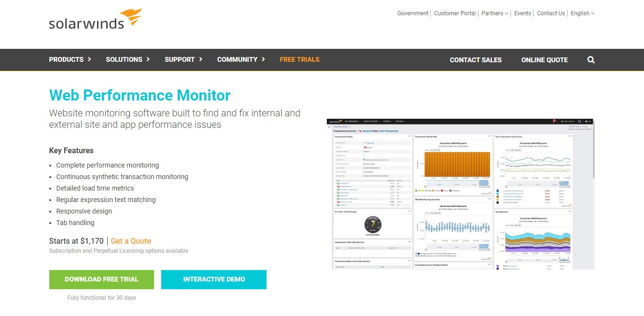Click the Download Free Trial button
Screen dimensions: 644x316
101,279
